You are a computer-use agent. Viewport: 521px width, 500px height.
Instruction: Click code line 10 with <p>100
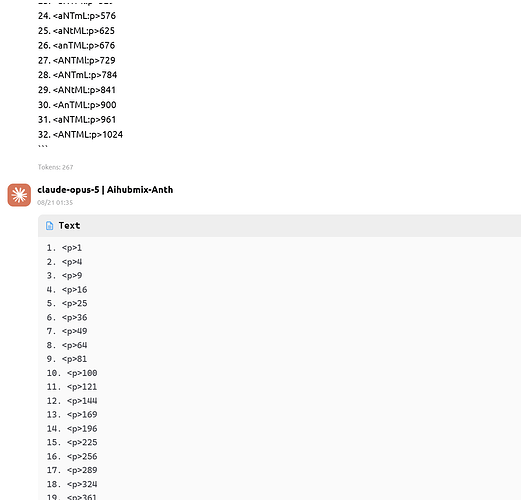point(72,373)
